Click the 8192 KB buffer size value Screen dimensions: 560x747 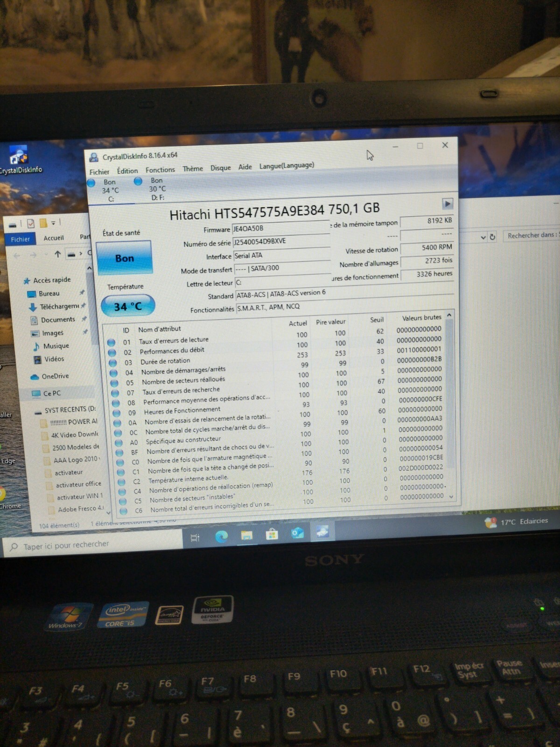(x=427, y=220)
